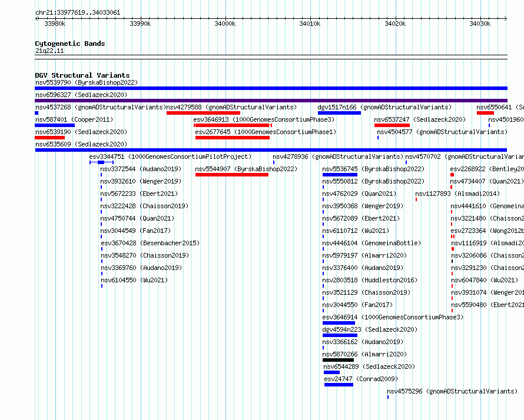Open nsv3932610 (Wenger2019) variant
This screenshot has height=420, width=524.
coord(141,181)
